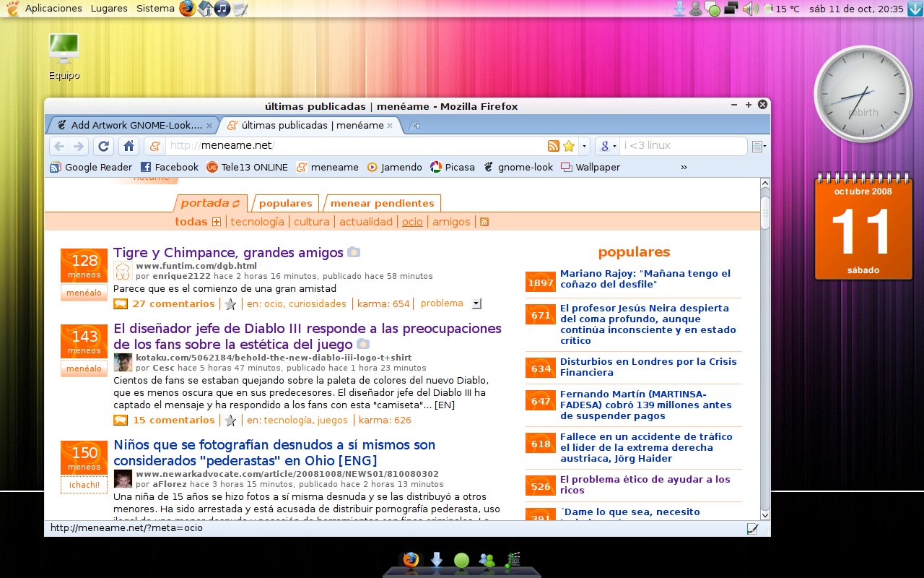The image size is (924, 578).
Task: Open the RSS feed icon in category bar
Action: pos(484,222)
